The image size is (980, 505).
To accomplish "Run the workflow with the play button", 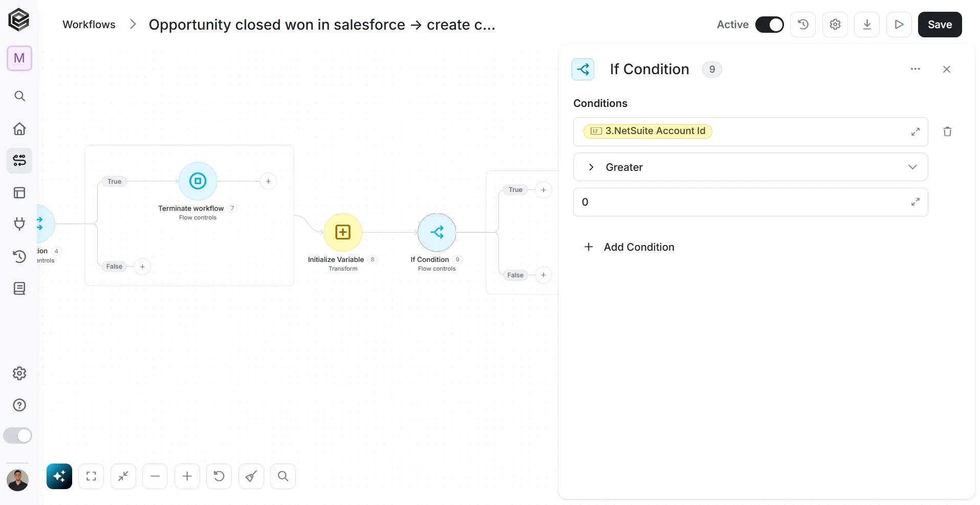I will coord(899,25).
